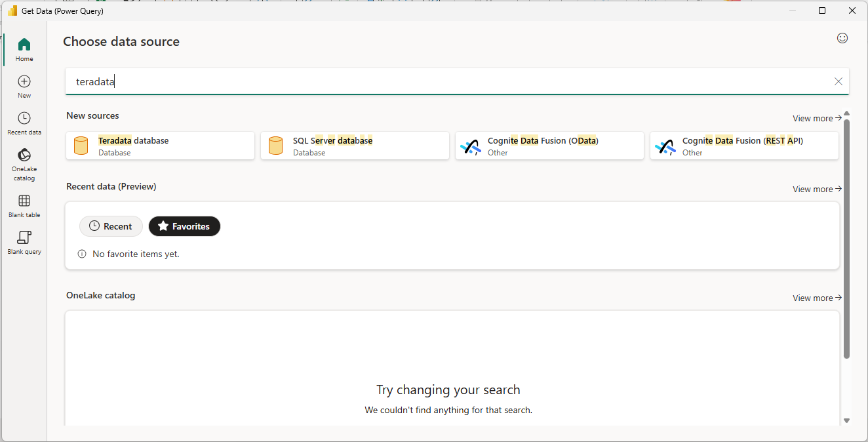Click View more for OneLake catalog
Image resolution: width=868 pixels, height=442 pixels.
(817, 298)
